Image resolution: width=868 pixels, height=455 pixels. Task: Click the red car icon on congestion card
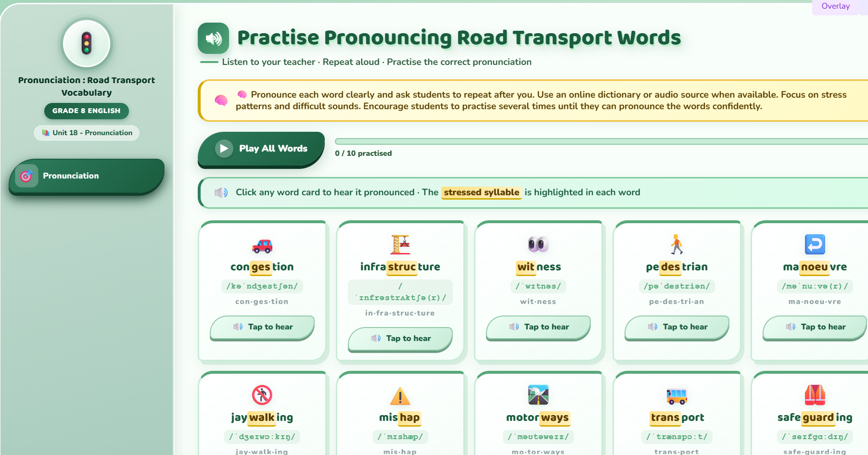[262, 246]
